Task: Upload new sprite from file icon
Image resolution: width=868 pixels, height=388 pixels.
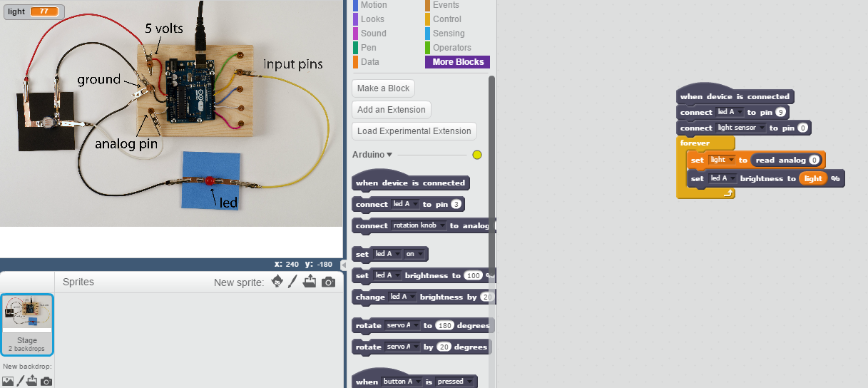Action: pos(310,282)
